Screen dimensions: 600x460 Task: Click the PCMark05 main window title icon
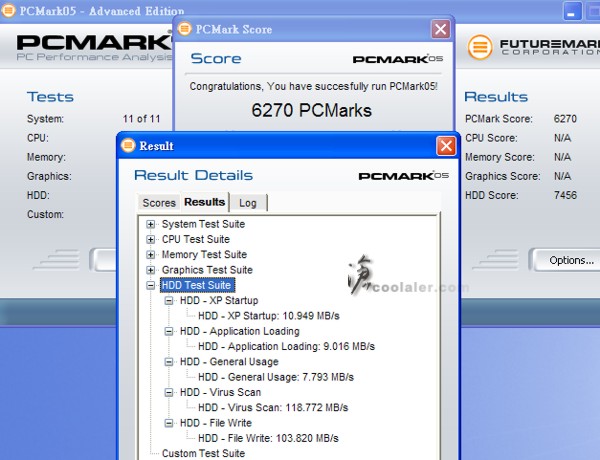coord(8,11)
